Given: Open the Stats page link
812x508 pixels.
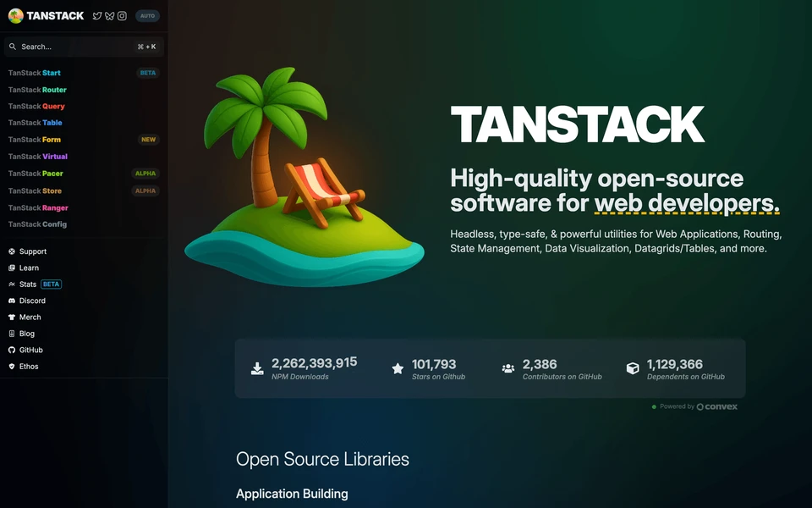Looking at the screenshot, I should 27,284.
